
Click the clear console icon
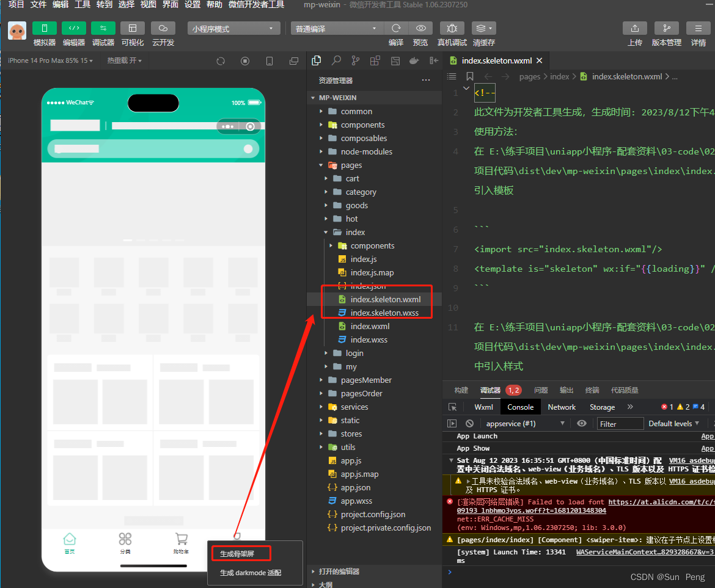[470, 424]
